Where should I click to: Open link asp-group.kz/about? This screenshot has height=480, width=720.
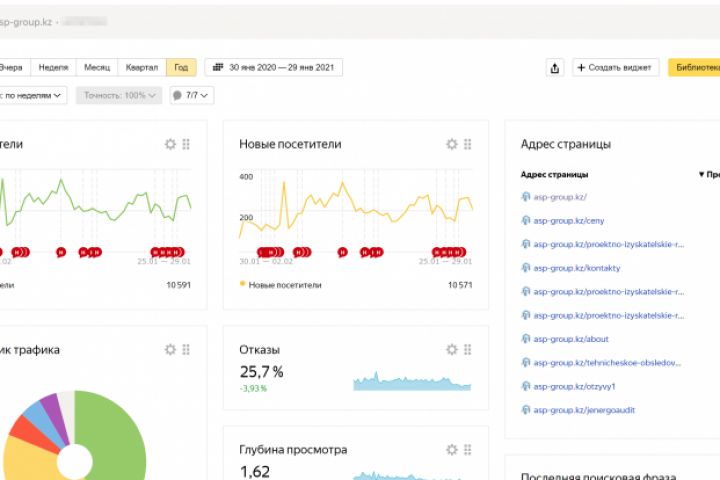tap(571, 339)
